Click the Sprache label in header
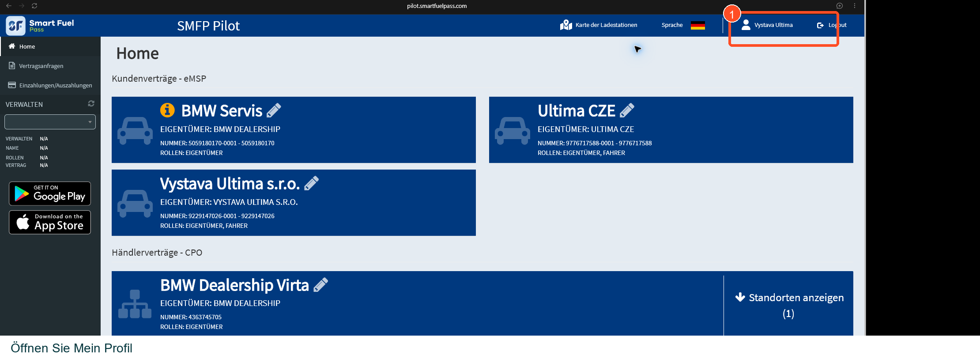Image resolution: width=980 pixels, height=359 pixels. (672, 25)
